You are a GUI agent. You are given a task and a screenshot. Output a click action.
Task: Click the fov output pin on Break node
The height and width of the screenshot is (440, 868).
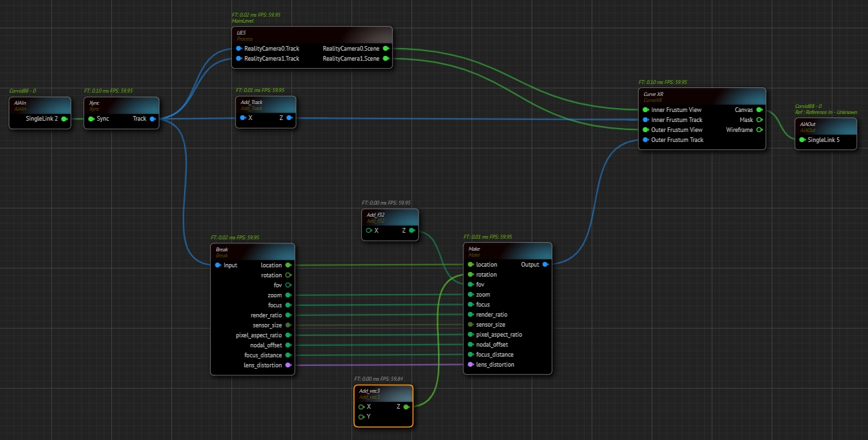coord(288,285)
